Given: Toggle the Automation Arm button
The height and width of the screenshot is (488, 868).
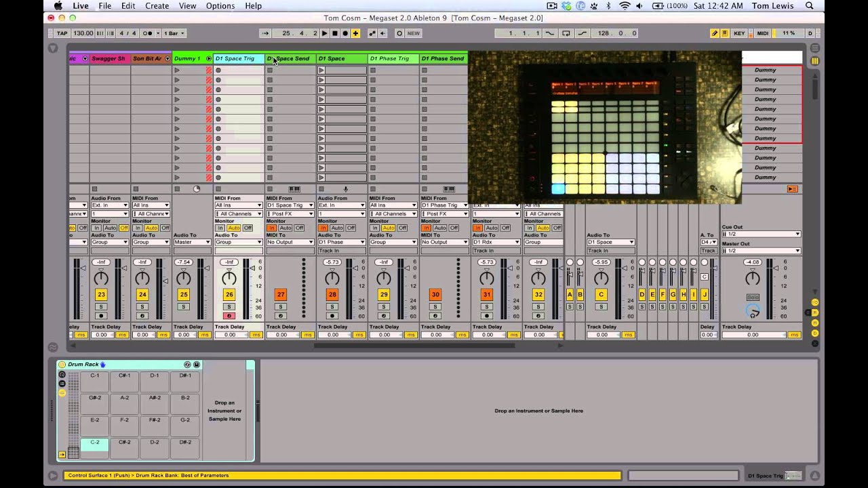Looking at the screenshot, I should point(372,33).
